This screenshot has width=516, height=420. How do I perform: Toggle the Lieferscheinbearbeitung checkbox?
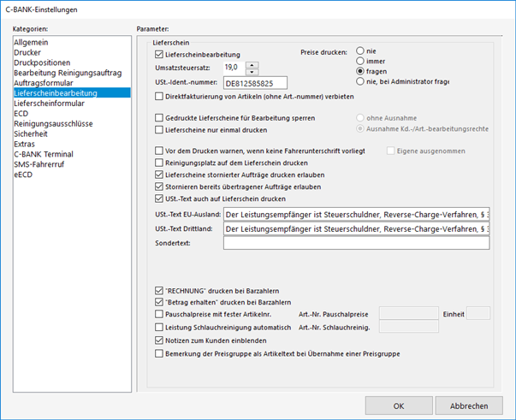click(x=159, y=55)
